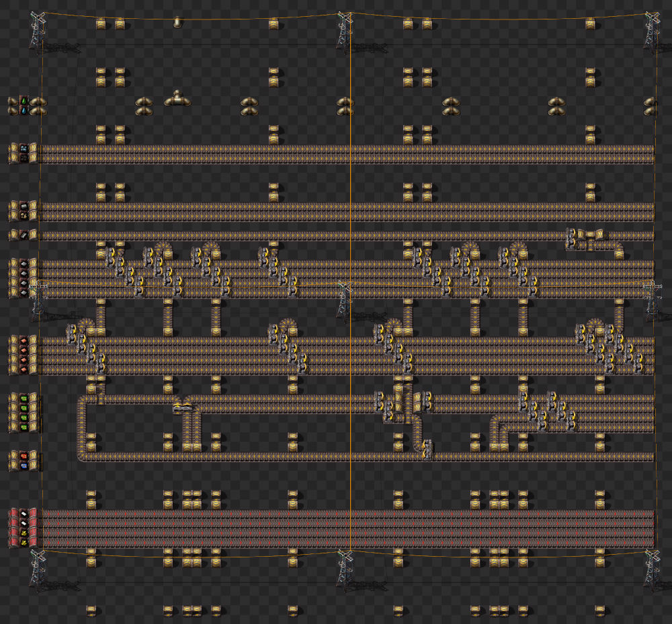
Task: Select the upper sulfur label icon
Action: click(x=24, y=533)
